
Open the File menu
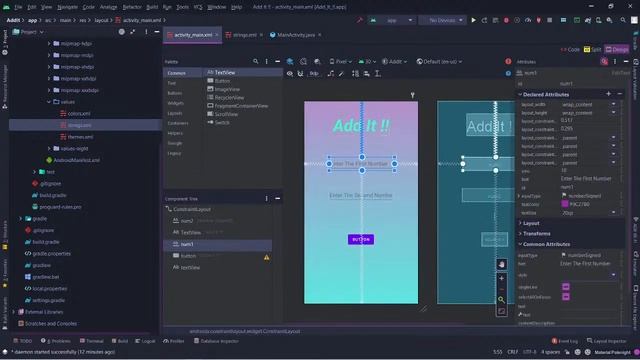click(x=18, y=7)
